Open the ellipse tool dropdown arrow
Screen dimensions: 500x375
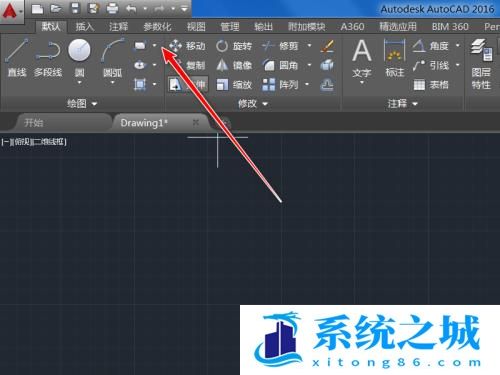[x=154, y=65]
